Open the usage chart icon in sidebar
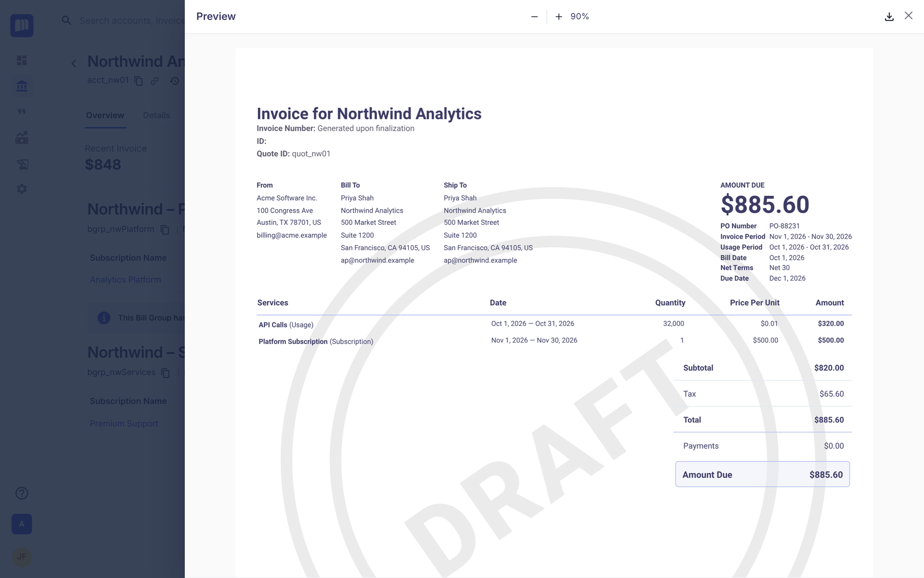The width and height of the screenshot is (924, 578). coord(22,138)
